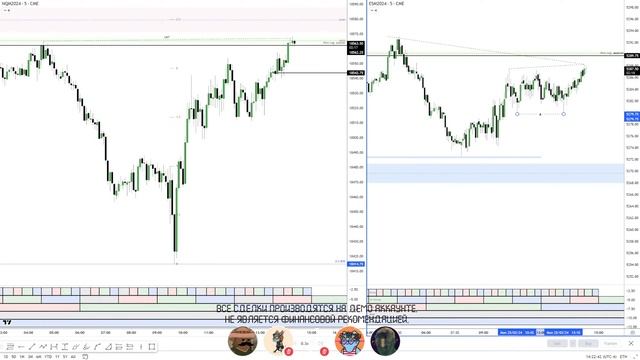
Task: Click the left handle of the selected ES trendline
Action: [x=517, y=114]
